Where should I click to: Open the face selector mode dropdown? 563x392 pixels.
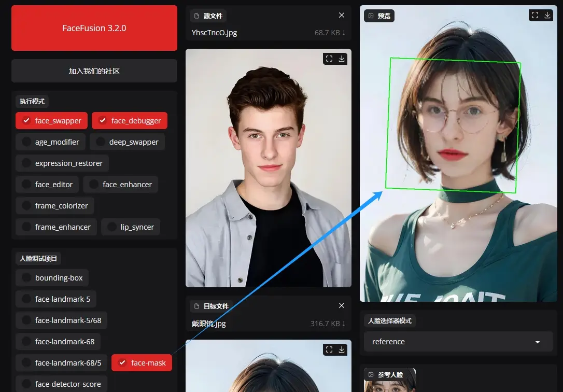pyautogui.click(x=458, y=342)
